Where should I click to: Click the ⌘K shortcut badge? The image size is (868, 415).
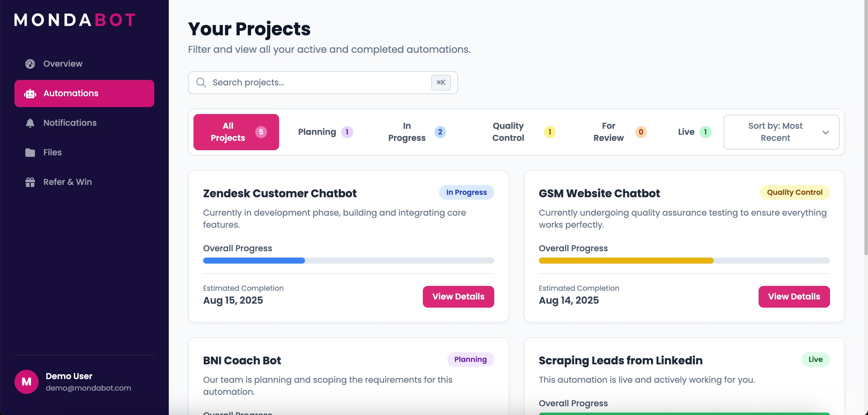tap(441, 82)
